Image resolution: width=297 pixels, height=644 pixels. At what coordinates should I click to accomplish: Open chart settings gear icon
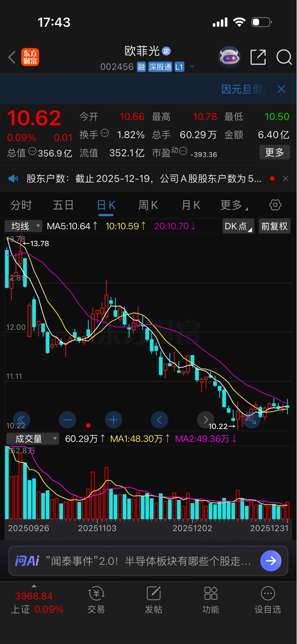[275, 205]
